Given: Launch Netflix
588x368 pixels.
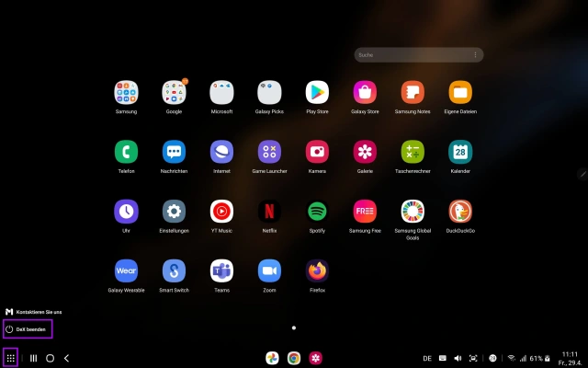Looking at the screenshot, I should coord(269,212).
